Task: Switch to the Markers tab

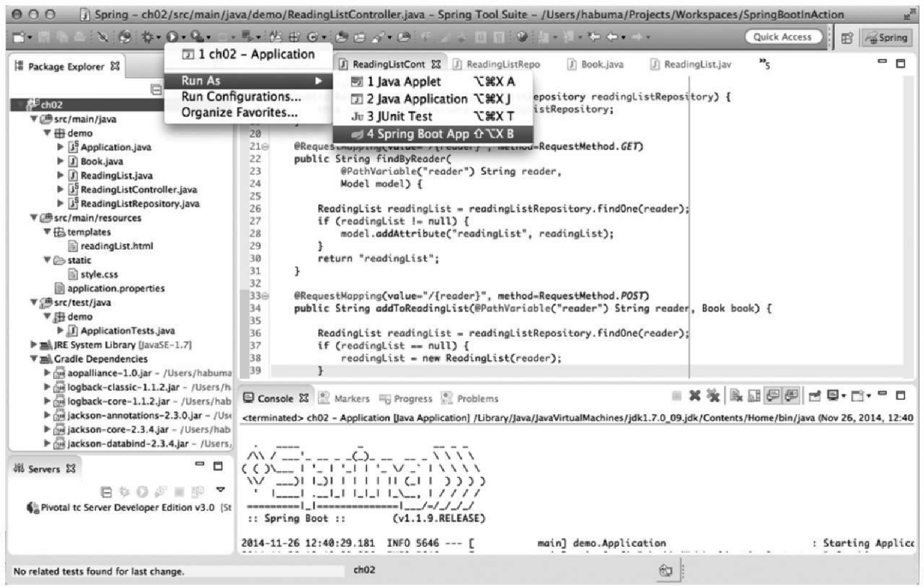Action: (344, 398)
